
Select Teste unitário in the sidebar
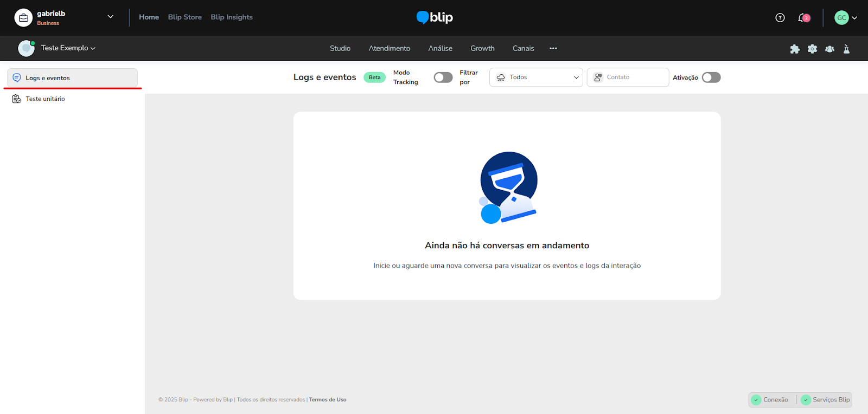[x=46, y=99]
